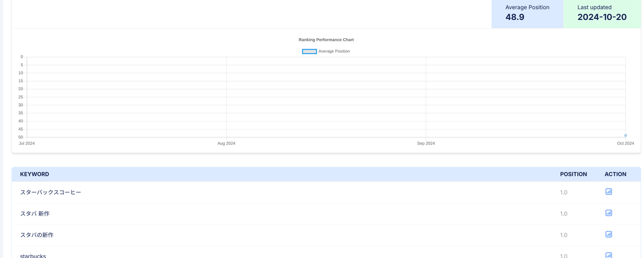Click the Last updated 2024-10-20 card

(602, 13)
